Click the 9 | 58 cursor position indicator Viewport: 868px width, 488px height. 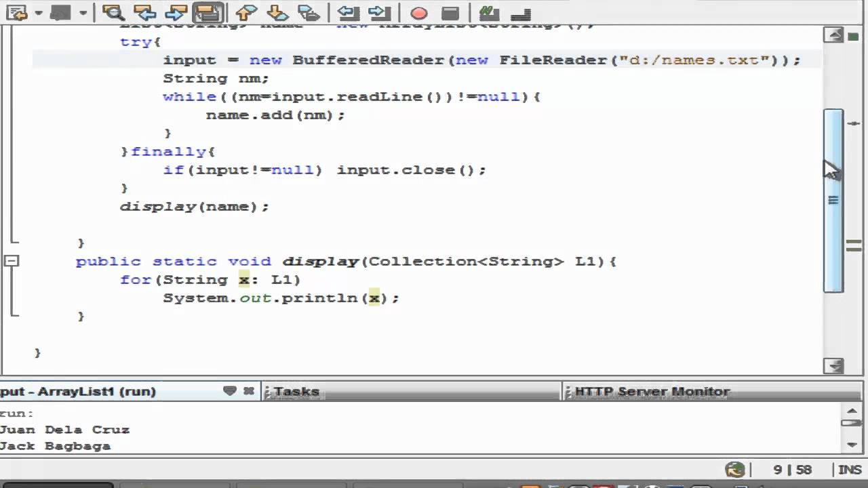coord(792,469)
